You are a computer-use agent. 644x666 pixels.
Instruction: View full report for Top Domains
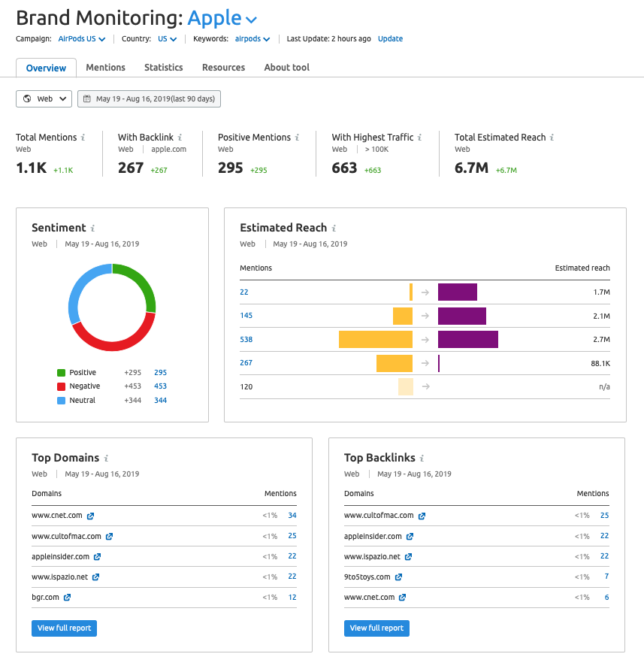[64, 628]
